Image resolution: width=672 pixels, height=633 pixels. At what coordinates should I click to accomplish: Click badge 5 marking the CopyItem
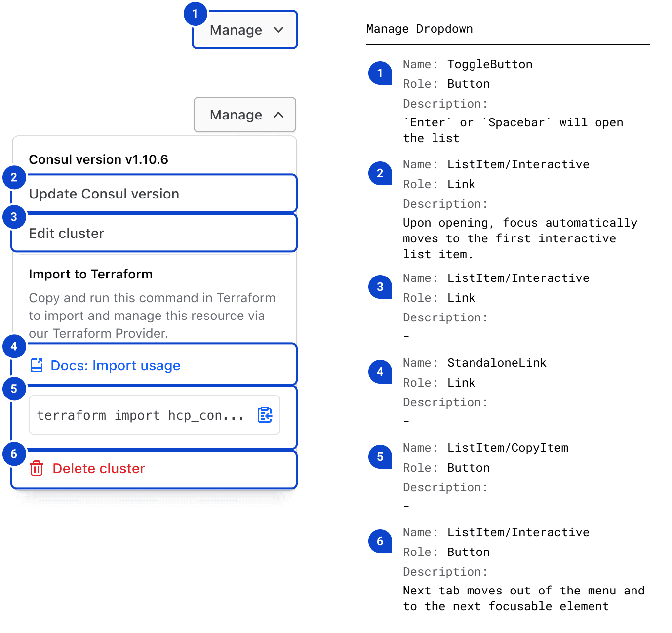tap(14, 389)
